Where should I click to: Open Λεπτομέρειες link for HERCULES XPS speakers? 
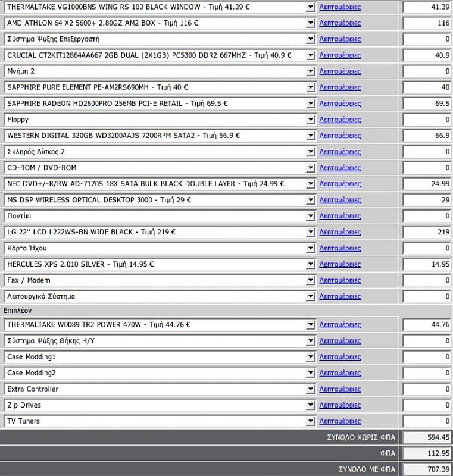340,264
